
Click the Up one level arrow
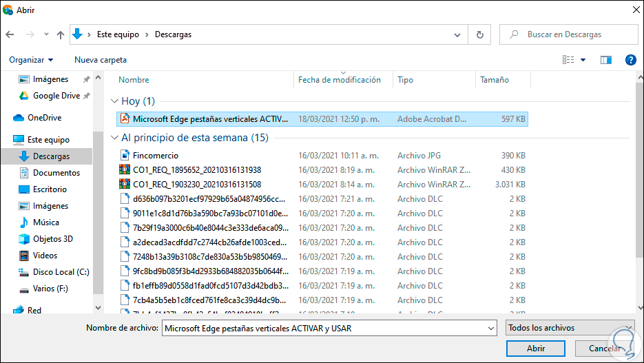[61, 34]
